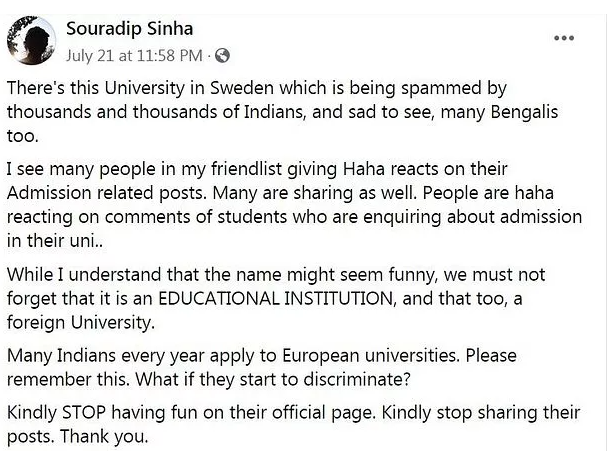Click the paragraph starting "There's this University"
The image size is (608, 454).
(300, 104)
